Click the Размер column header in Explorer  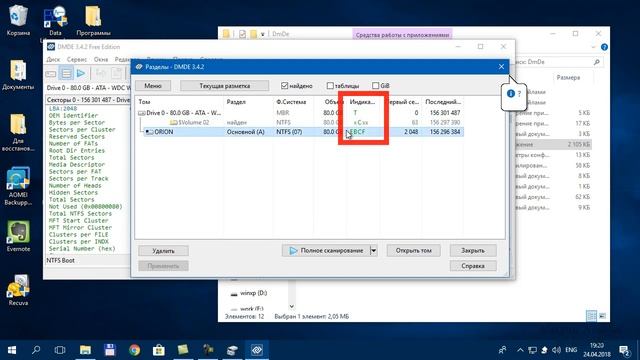point(568,78)
